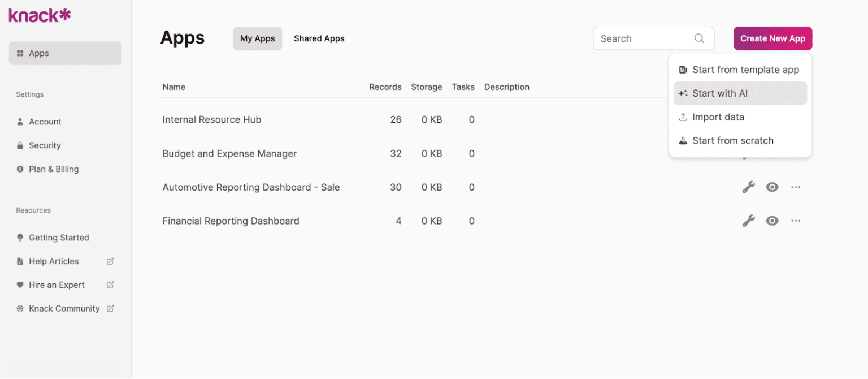This screenshot has width=868, height=379.
Task: Click the Security lock icon
Action: (19, 145)
